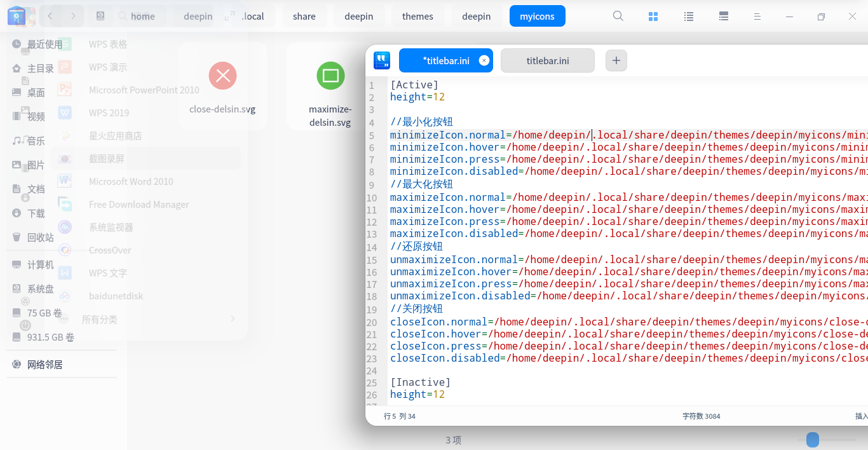Expand 所有分类 with its chevron in launcher
This screenshot has height=450, width=868.
coord(233,319)
